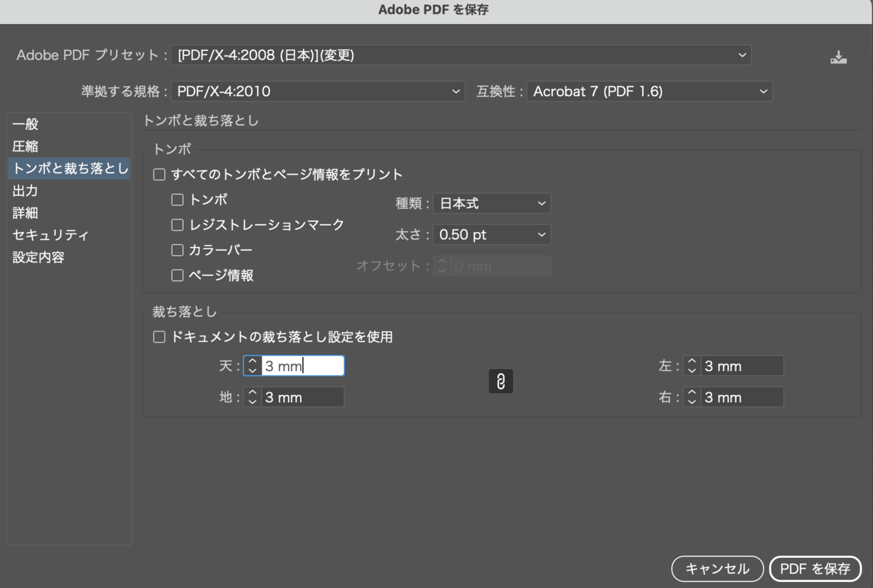Click the 地 bottom bleed stepper arrows
This screenshot has width=873, height=588.
[x=252, y=397]
